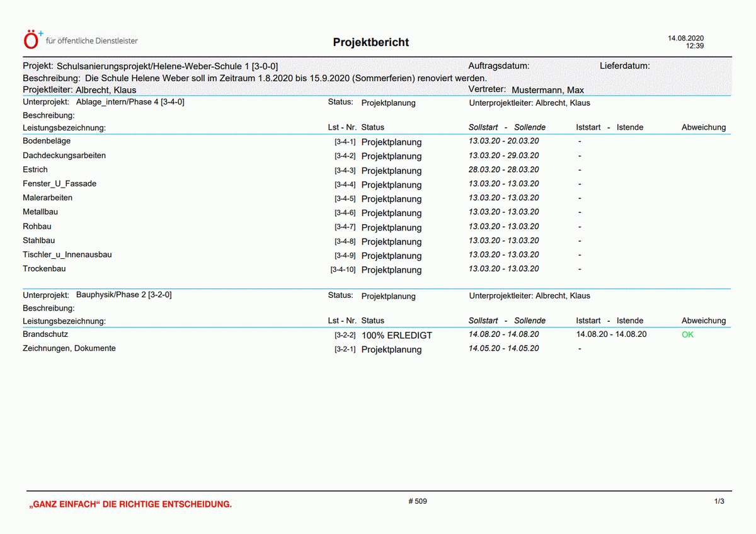This screenshot has height=534, width=756.
Task: Click the red GANZ EINFACH footer slogan
Action: pos(130,504)
